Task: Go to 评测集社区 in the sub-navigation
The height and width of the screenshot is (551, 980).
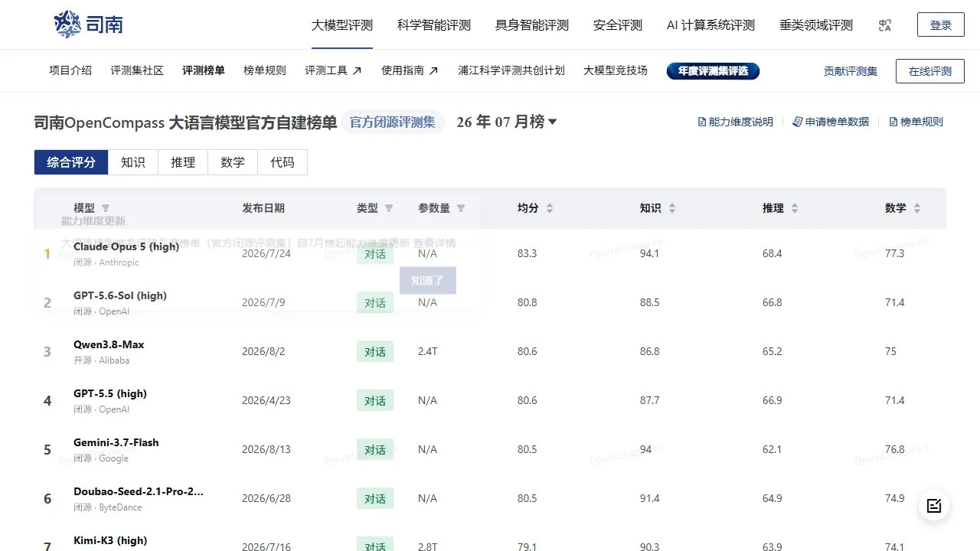Action: point(137,70)
